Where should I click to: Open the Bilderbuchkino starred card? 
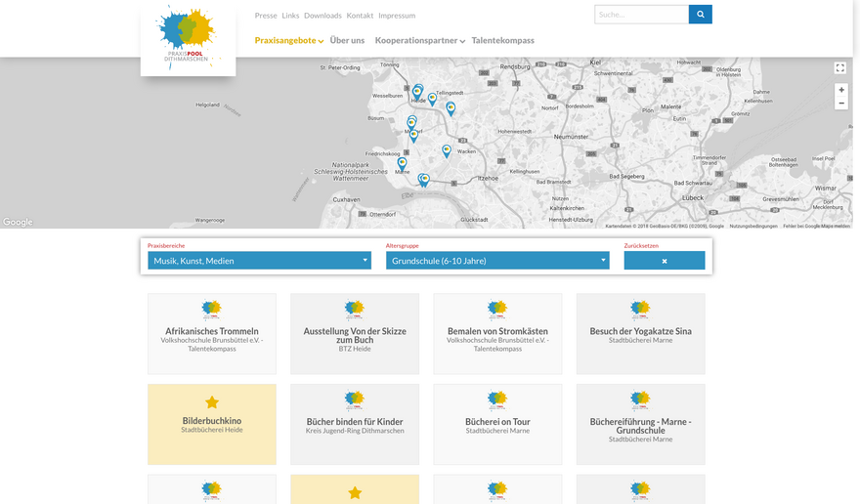click(212, 424)
